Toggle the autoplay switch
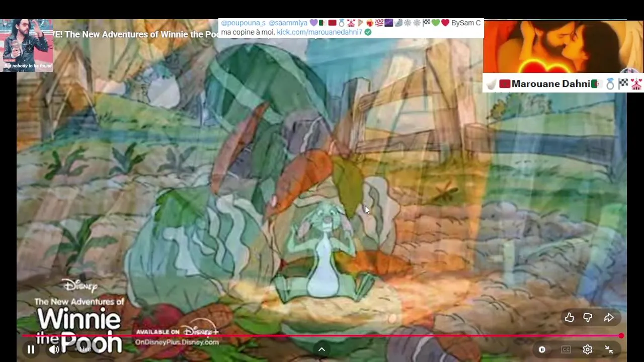Viewport: 644px width, 362px height. click(542, 349)
